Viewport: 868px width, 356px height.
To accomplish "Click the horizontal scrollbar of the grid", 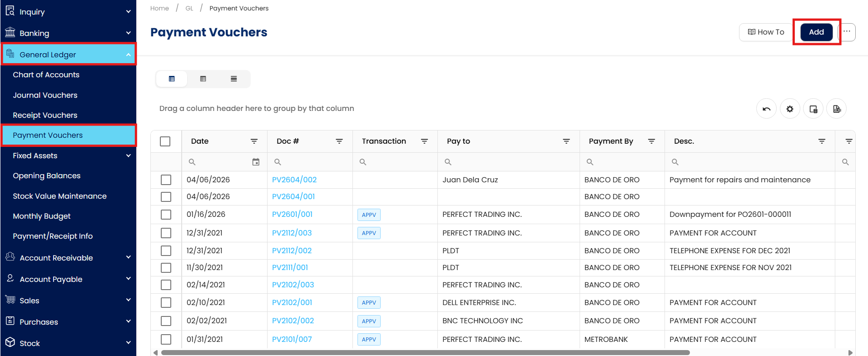I will [x=425, y=352].
